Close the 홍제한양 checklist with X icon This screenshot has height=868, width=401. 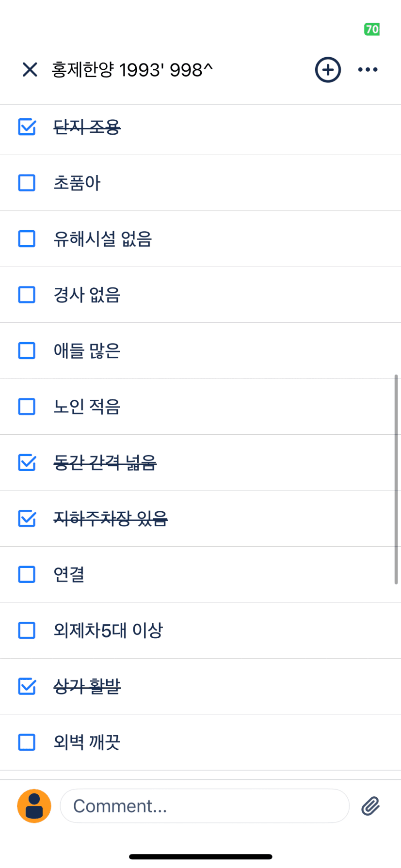(x=30, y=70)
